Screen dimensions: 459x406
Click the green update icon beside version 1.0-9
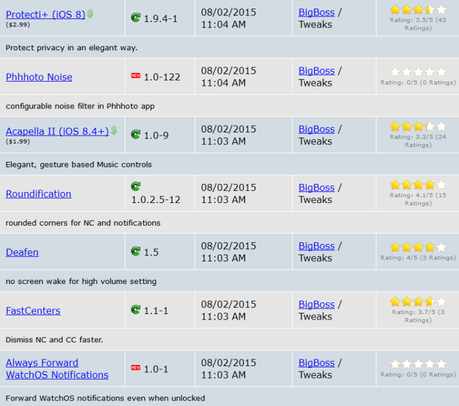click(136, 134)
